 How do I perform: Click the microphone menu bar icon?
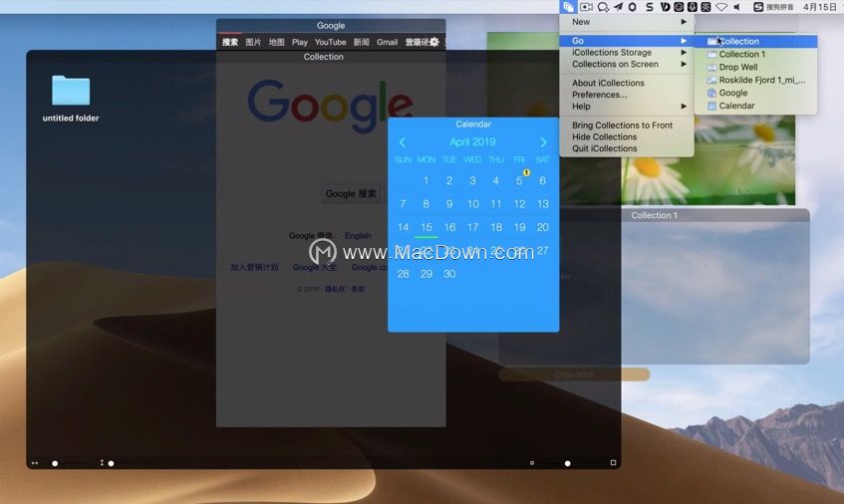693,7
